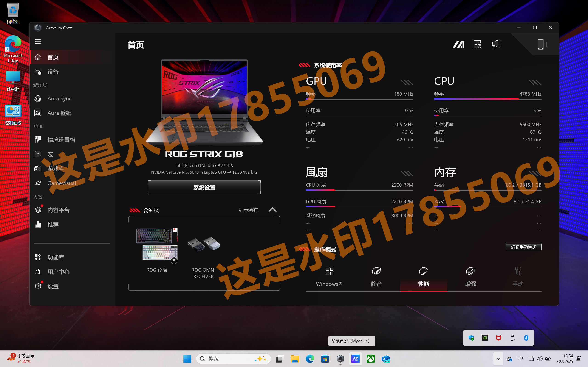
Task: Open Aura Sync from the sidebar
Action: pyautogui.click(x=59, y=98)
